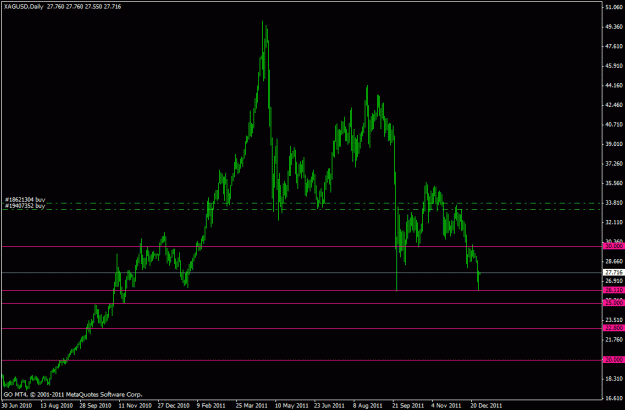Viewport: 625px width, 410px height.
Task: Click the 39.010 price axis label
Action: click(614, 144)
